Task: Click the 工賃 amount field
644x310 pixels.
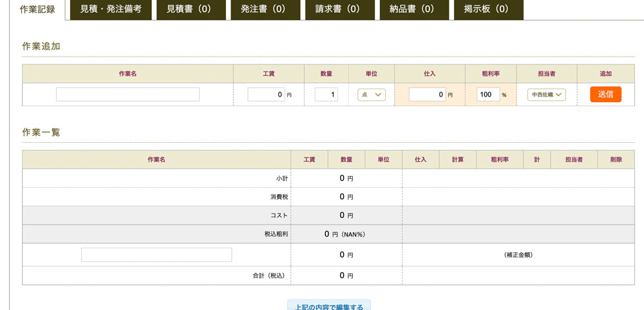Action: (266, 95)
